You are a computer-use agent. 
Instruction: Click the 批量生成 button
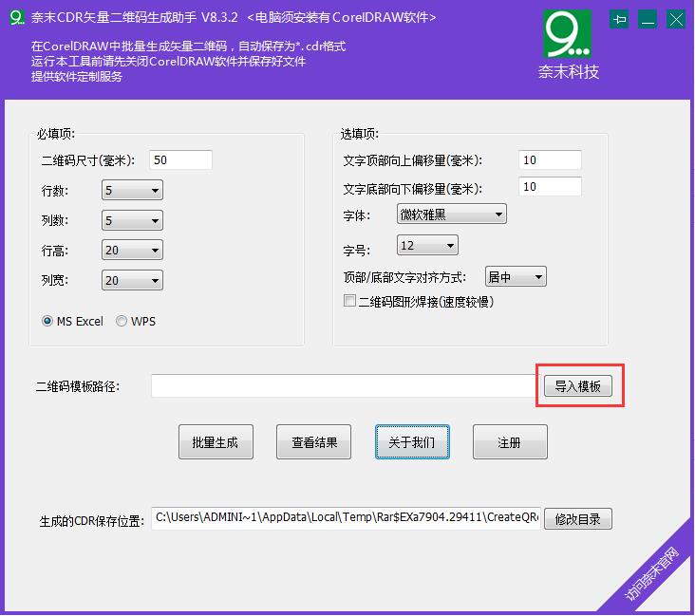216,442
